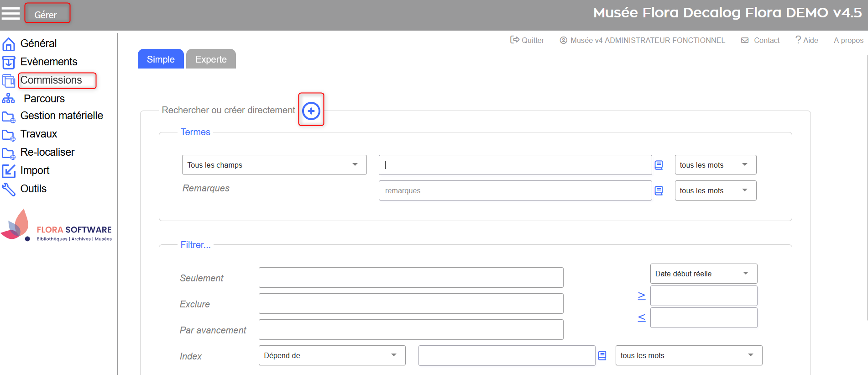Open thesaurus icon next to Remarques field
The image size is (868, 375).
[x=659, y=190]
